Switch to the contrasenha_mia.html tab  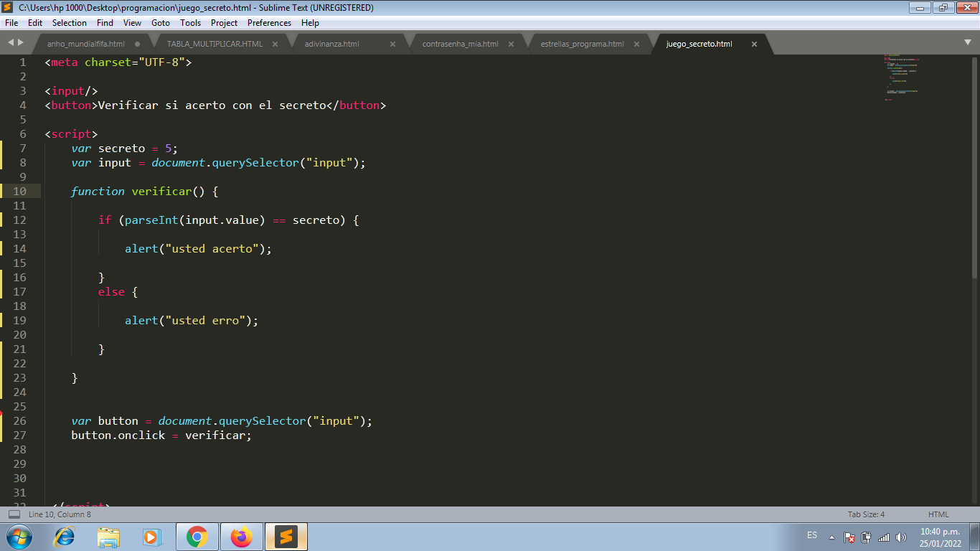point(460,44)
